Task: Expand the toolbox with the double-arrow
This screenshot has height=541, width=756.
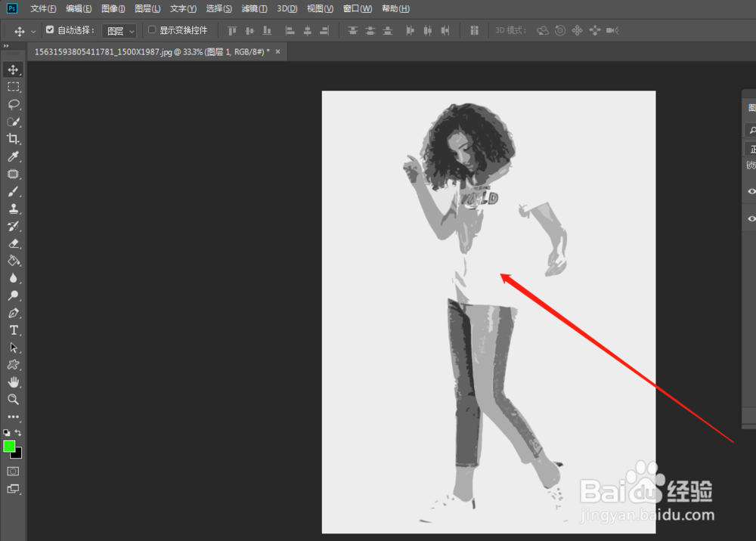Action: 6,46
